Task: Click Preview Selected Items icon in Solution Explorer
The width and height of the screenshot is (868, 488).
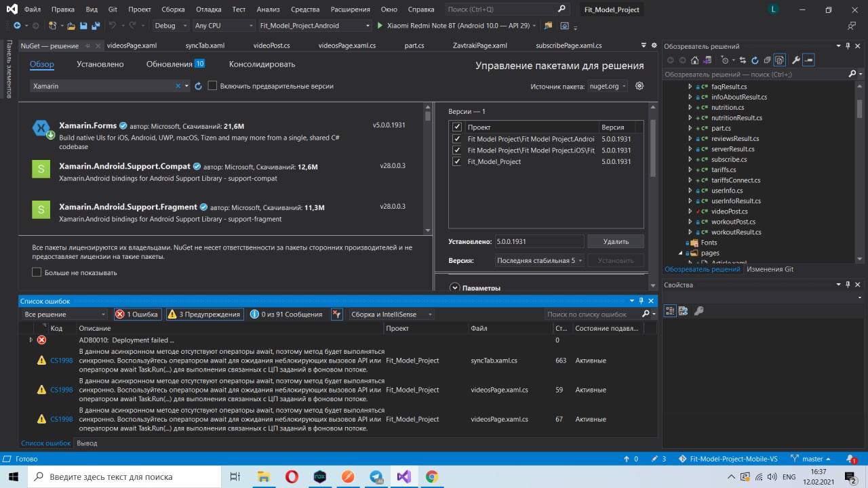Action: pos(808,60)
